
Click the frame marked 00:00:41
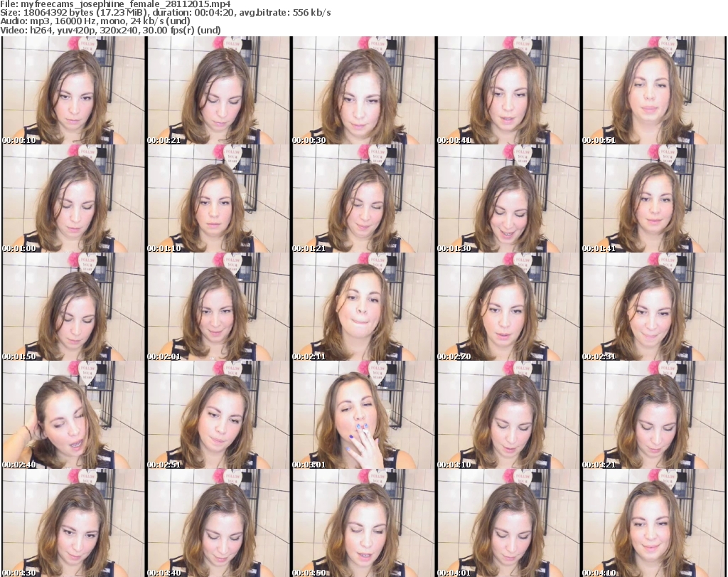pos(508,90)
